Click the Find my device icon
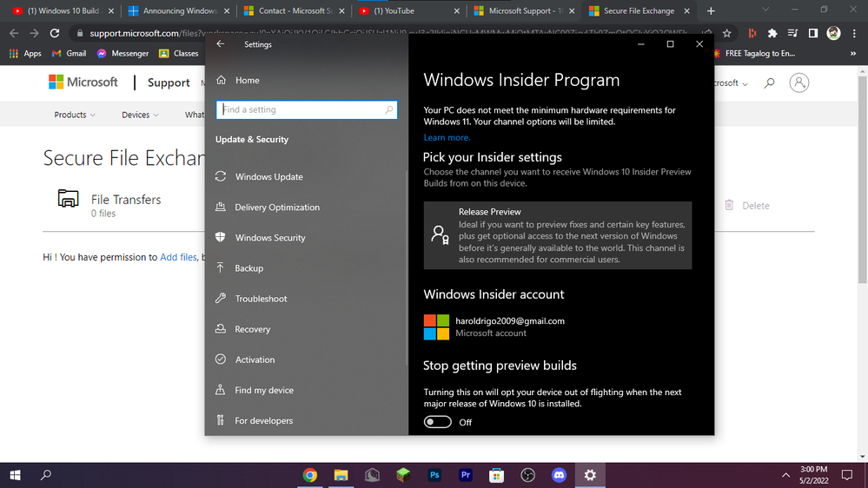 [221, 390]
